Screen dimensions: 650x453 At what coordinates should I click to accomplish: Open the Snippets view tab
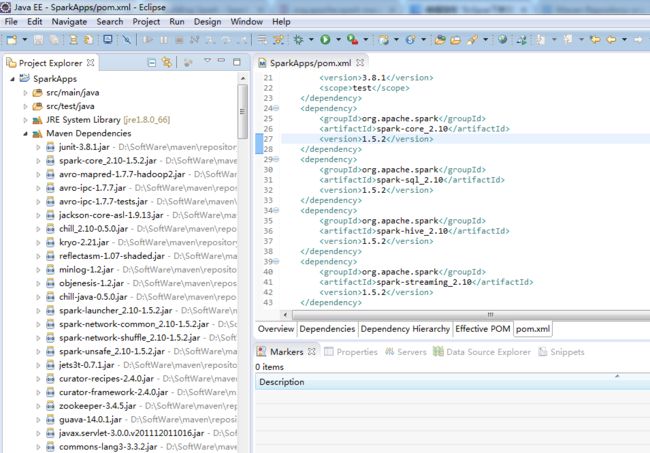[x=561, y=352]
